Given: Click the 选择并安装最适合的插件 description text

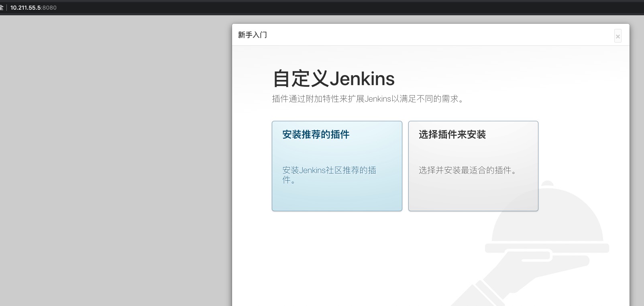Looking at the screenshot, I should [x=469, y=170].
